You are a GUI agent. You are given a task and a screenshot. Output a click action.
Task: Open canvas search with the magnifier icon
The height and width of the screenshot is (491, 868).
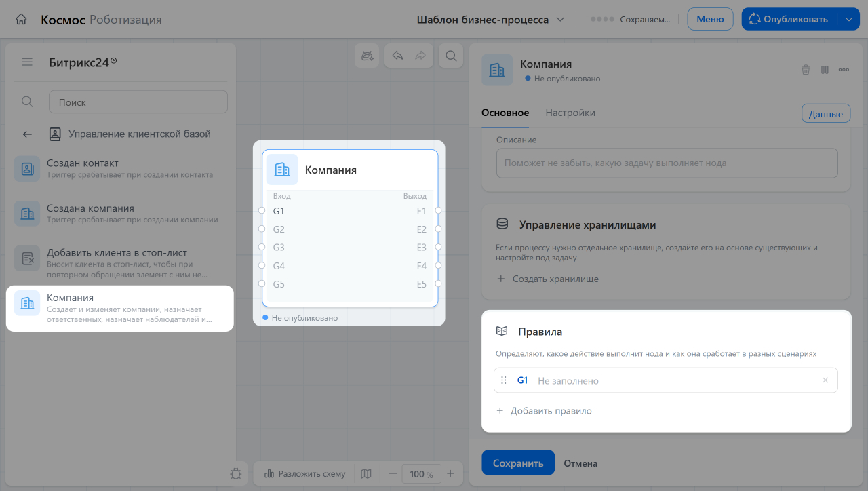[451, 56]
